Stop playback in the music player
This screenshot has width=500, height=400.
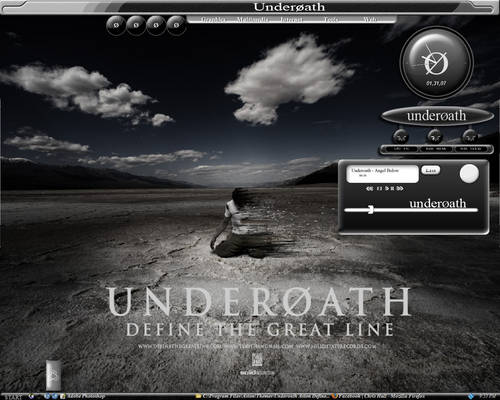tap(392, 188)
